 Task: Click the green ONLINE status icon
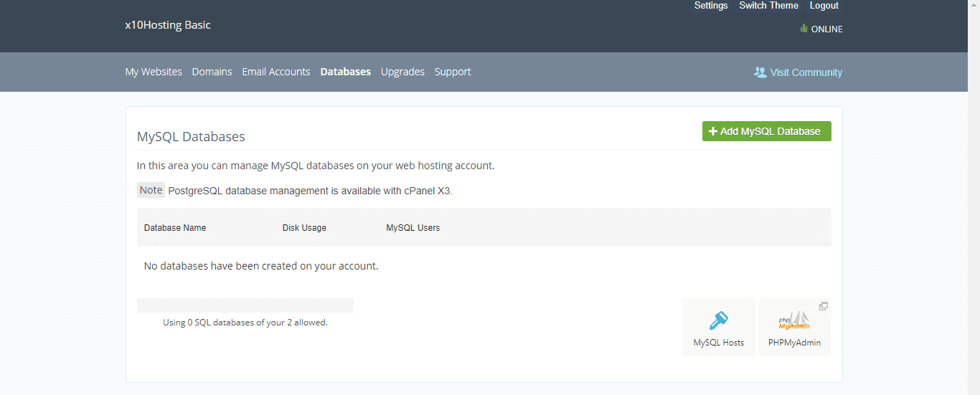[x=804, y=29]
